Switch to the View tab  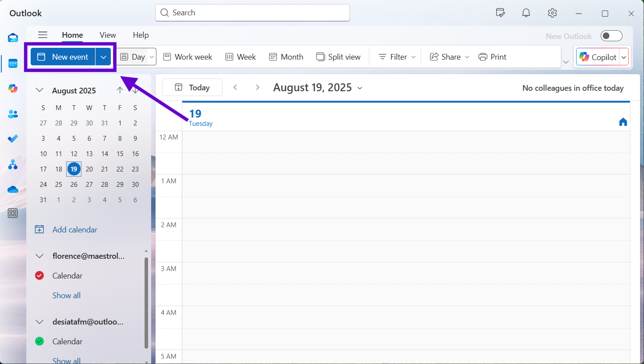[x=108, y=35]
